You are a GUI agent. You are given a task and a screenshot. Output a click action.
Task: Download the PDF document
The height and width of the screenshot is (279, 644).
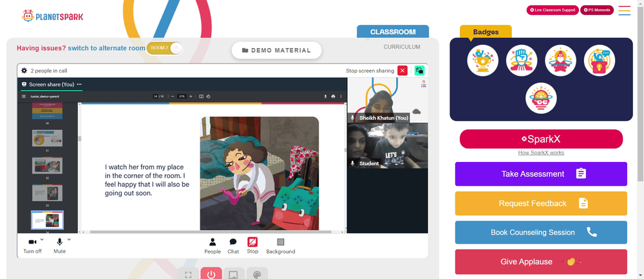pyautogui.click(x=325, y=96)
